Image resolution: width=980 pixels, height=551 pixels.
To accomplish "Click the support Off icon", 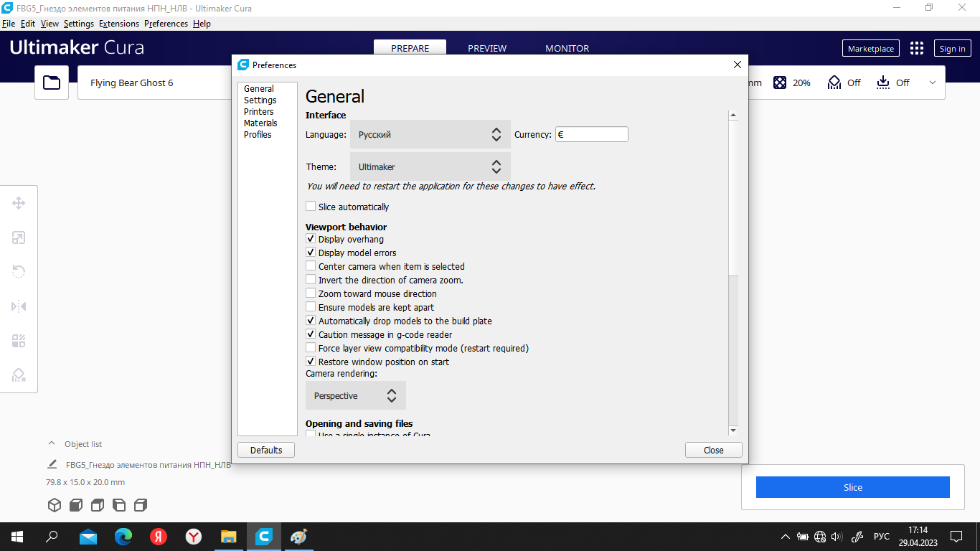I will tap(834, 83).
